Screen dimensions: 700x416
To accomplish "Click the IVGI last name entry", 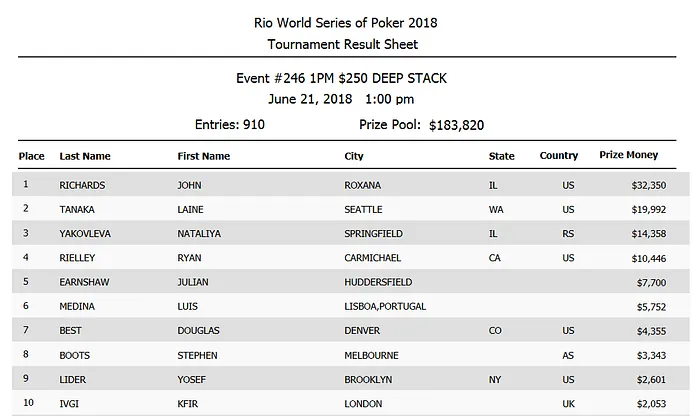I will (70, 404).
